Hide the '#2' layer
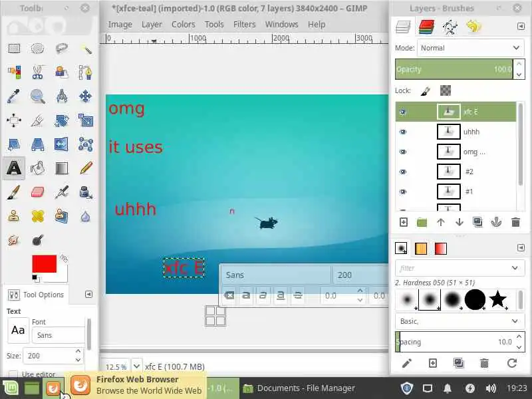The image size is (532, 399). [403, 172]
